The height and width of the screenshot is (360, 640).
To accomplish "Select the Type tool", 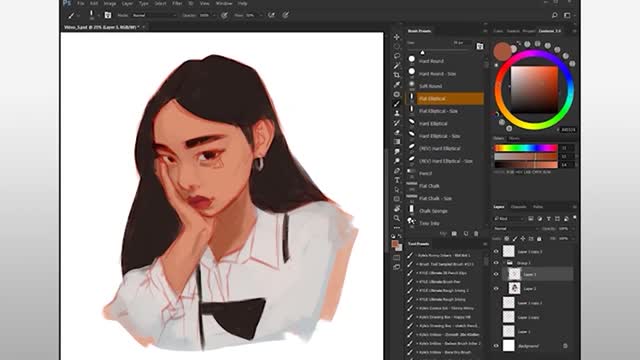I will pyautogui.click(x=397, y=180).
